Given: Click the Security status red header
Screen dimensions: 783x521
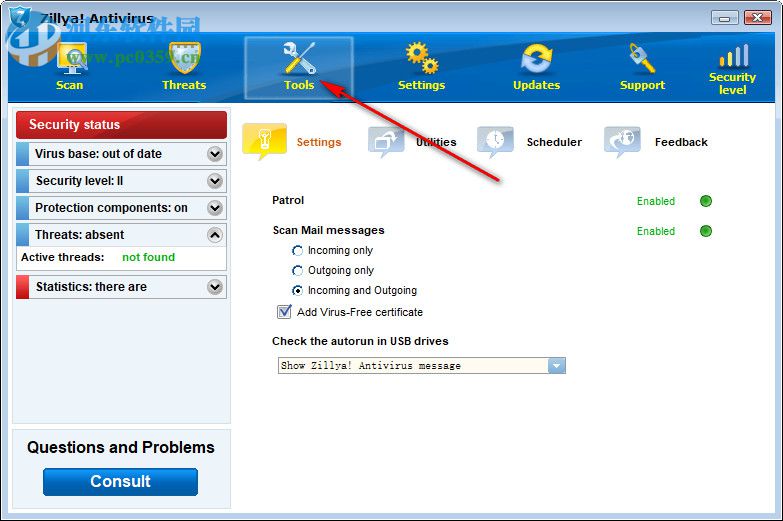Looking at the screenshot, I should point(121,124).
